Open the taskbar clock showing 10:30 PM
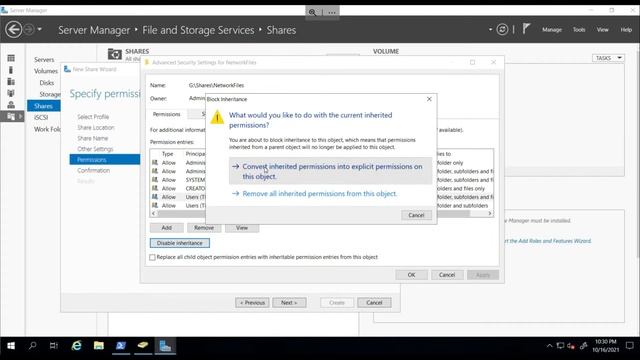This screenshot has width=640, height=360. point(606,346)
